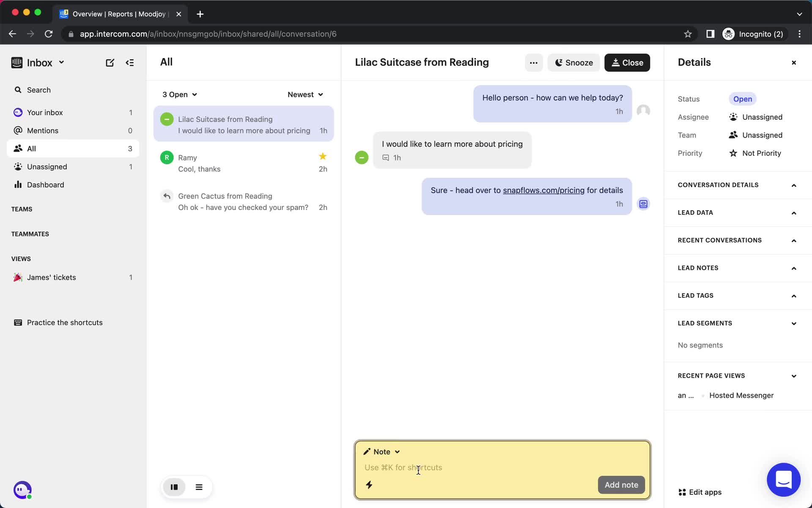Click the browser back arrow
This screenshot has height=508, width=812.
12,34
